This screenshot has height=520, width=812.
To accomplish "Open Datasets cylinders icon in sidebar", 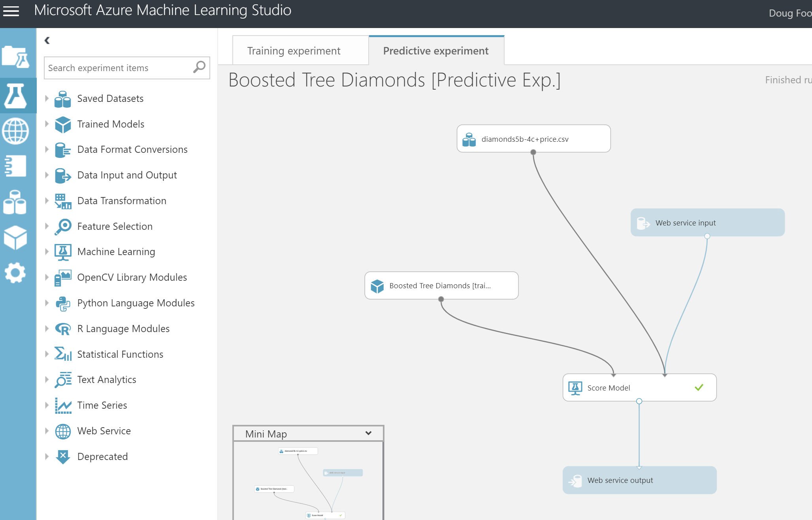I will (15, 202).
